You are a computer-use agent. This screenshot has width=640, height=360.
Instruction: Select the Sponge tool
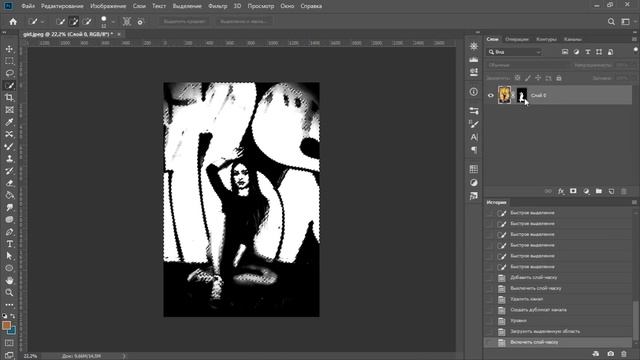coord(9,220)
